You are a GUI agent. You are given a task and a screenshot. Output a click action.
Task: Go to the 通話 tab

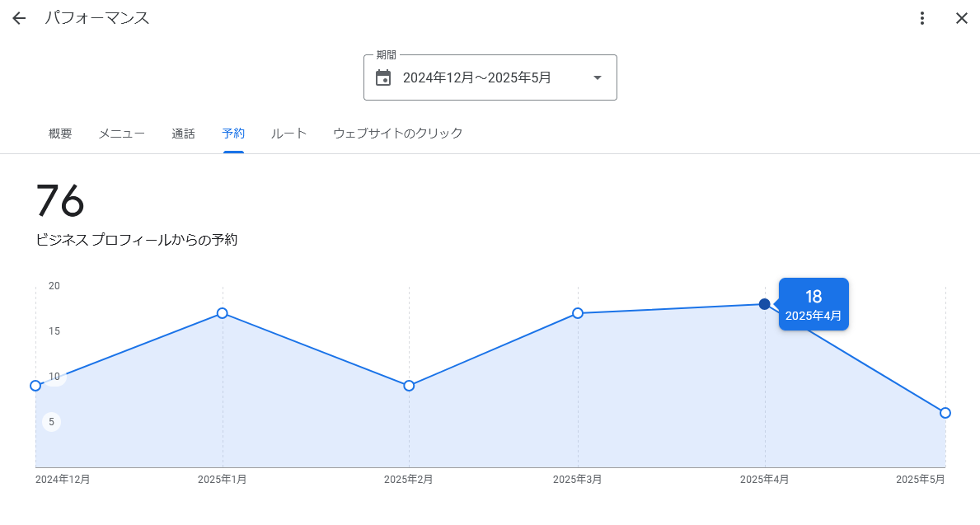coord(183,134)
